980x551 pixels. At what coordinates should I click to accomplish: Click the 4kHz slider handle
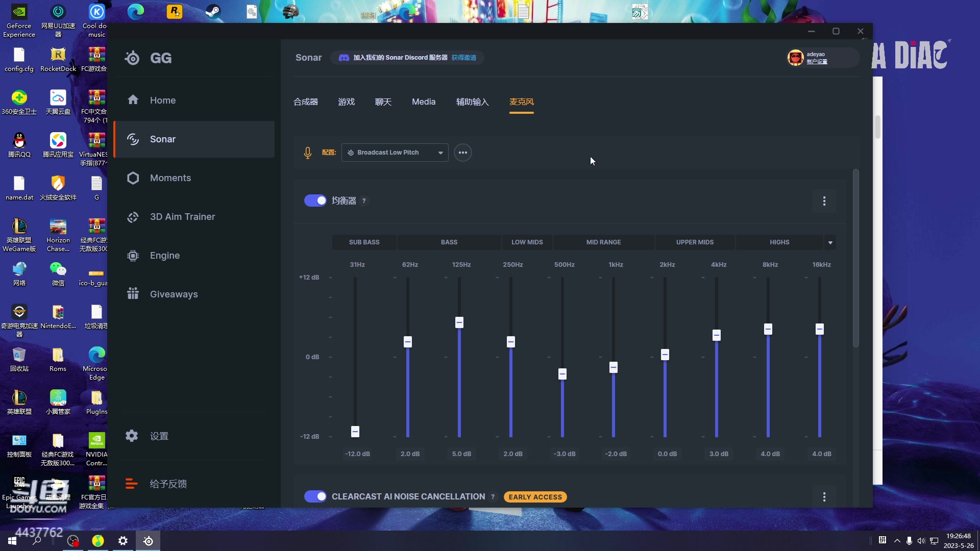717,335
